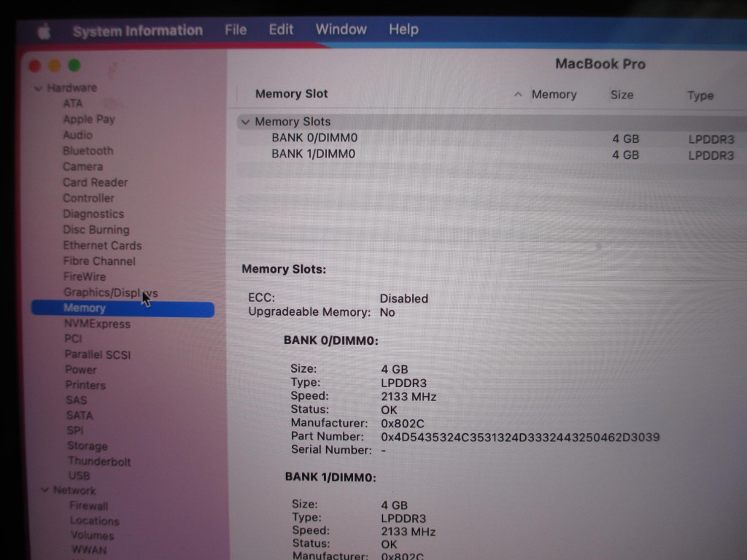Select Card Reader in the sidebar
This screenshot has width=747, height=560.
96,182
